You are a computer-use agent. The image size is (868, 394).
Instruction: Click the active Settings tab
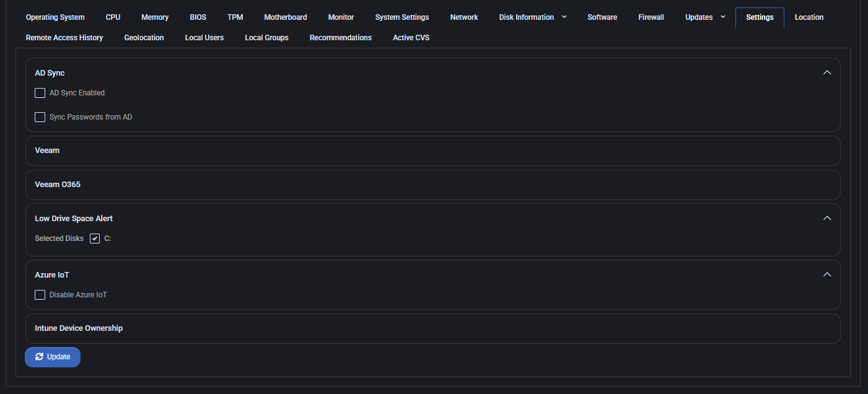(x=760, y=17)
